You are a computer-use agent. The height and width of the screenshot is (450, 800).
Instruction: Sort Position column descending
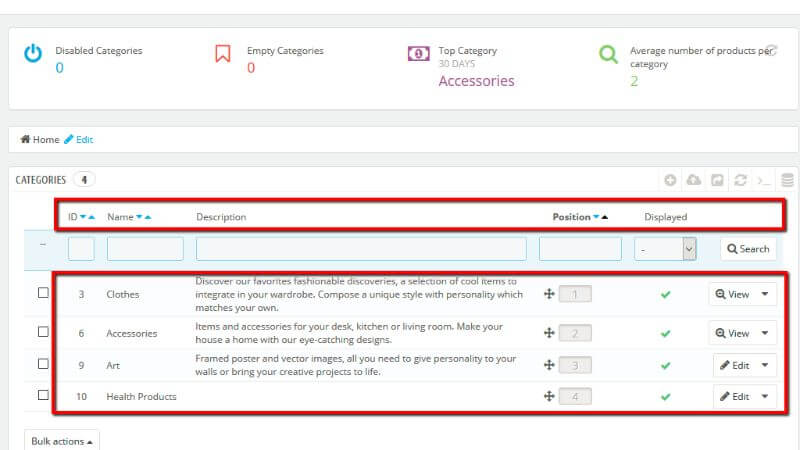[596, 217]
